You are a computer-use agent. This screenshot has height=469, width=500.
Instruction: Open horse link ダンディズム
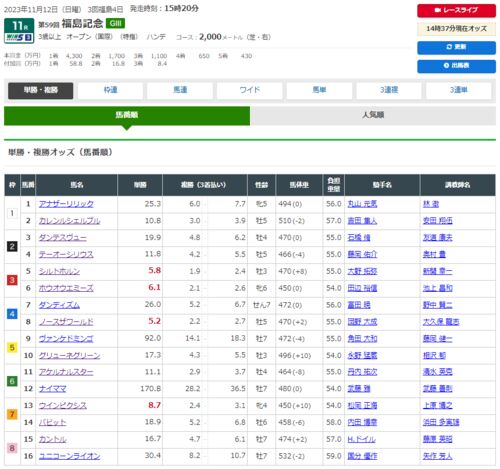[x=59, y=305]
